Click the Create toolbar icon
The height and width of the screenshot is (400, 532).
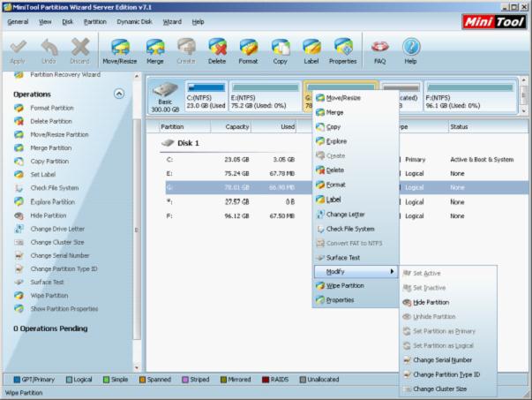186,51
